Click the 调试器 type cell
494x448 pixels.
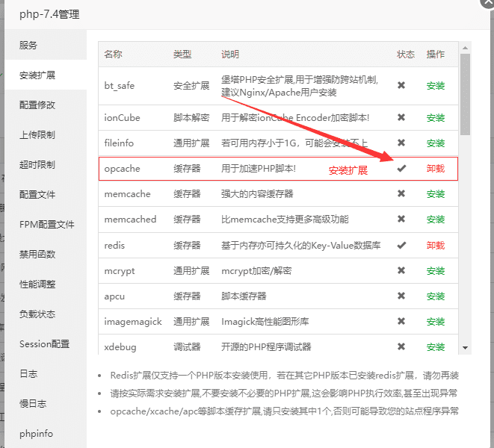click(x=187, y=347)
